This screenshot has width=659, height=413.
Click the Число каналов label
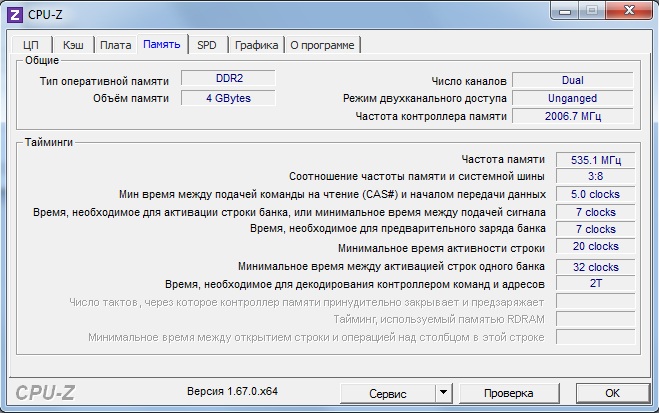pyautogui.click(x=469, y=81)
